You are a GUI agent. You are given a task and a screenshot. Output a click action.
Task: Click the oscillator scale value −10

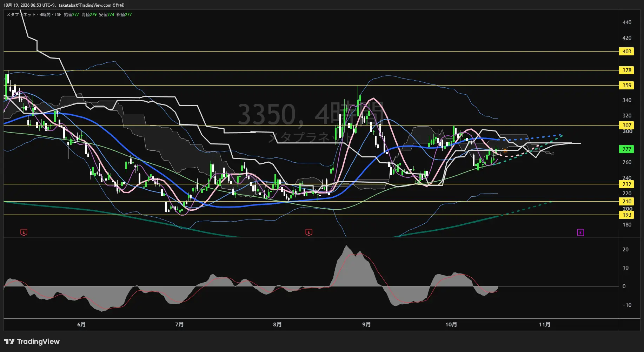coord(627,305)
